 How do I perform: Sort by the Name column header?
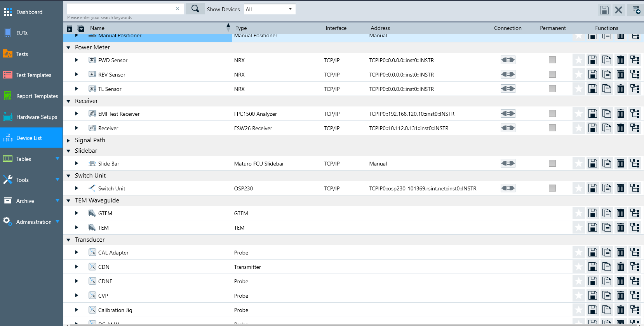coord(97,28)
